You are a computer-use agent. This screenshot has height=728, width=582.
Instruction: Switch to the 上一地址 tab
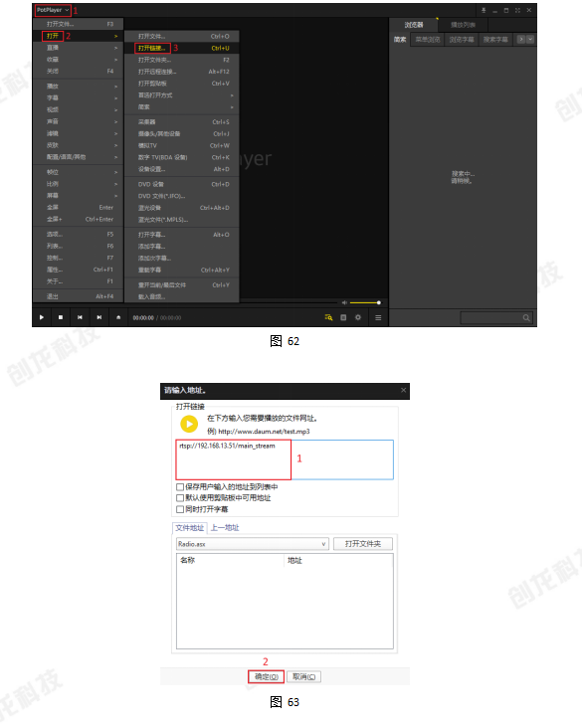(x=225, y=528)
